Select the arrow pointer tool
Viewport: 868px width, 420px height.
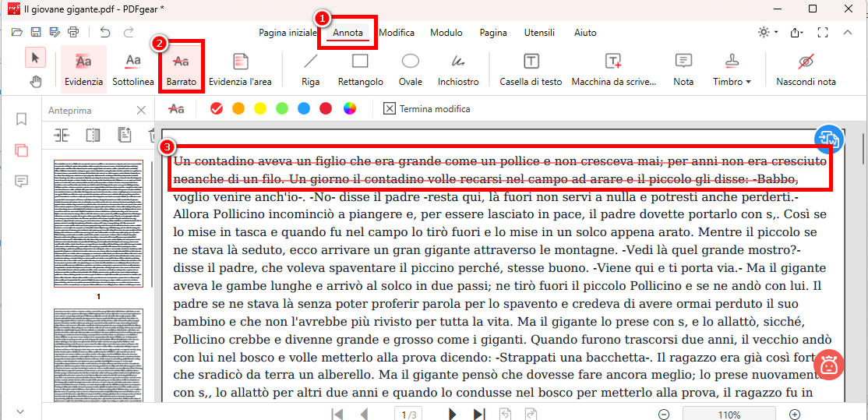coord(35,58)
